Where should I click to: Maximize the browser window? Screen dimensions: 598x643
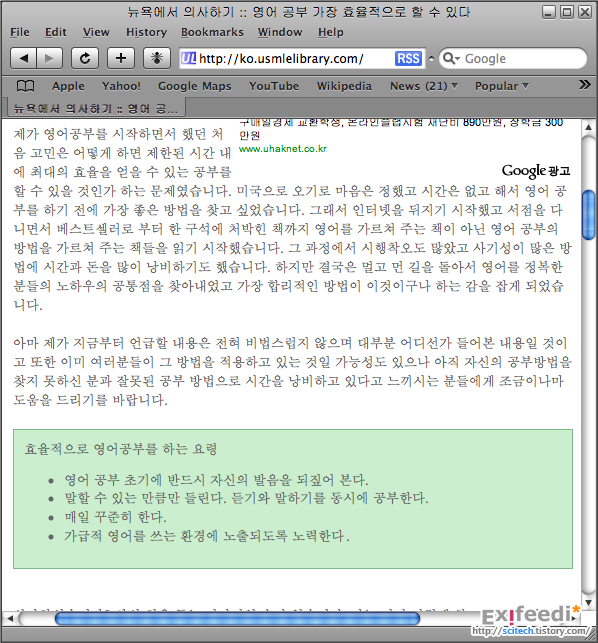pos(567,12)
